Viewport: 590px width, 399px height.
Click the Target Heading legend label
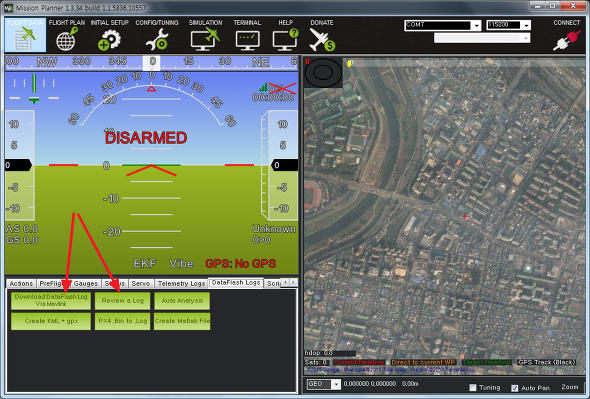pos(486,362)
